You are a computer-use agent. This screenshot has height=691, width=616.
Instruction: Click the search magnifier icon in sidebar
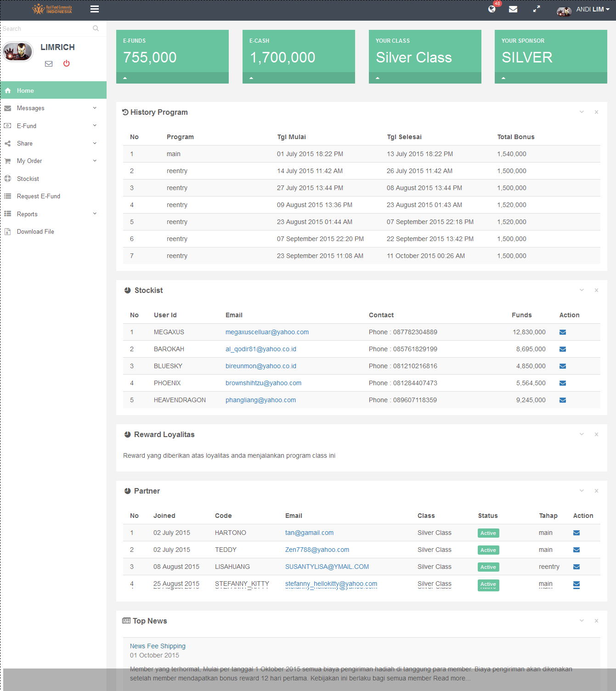click(x=96, y=28)
